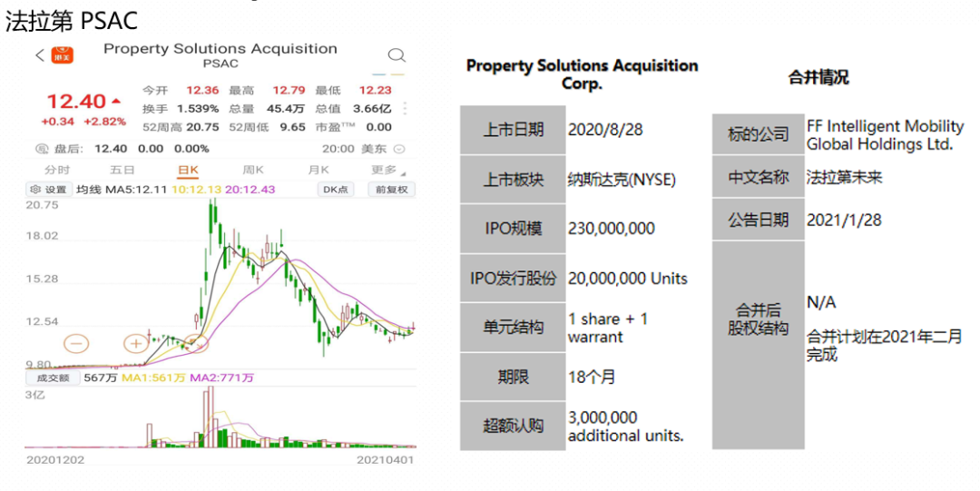
Task: Open the 成交额 indicator selector
Action: tap(54, 378)
